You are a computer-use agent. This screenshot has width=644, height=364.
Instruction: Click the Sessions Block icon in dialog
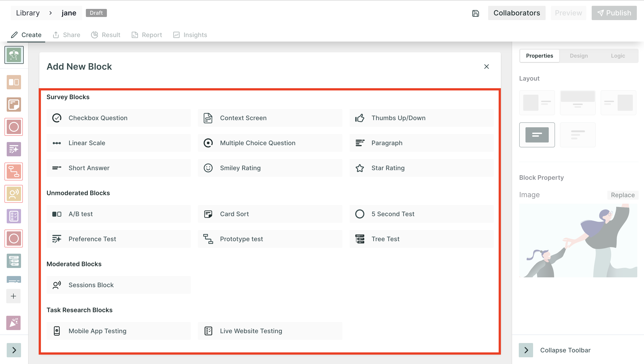pyautogui.click(x=57, y=285)
